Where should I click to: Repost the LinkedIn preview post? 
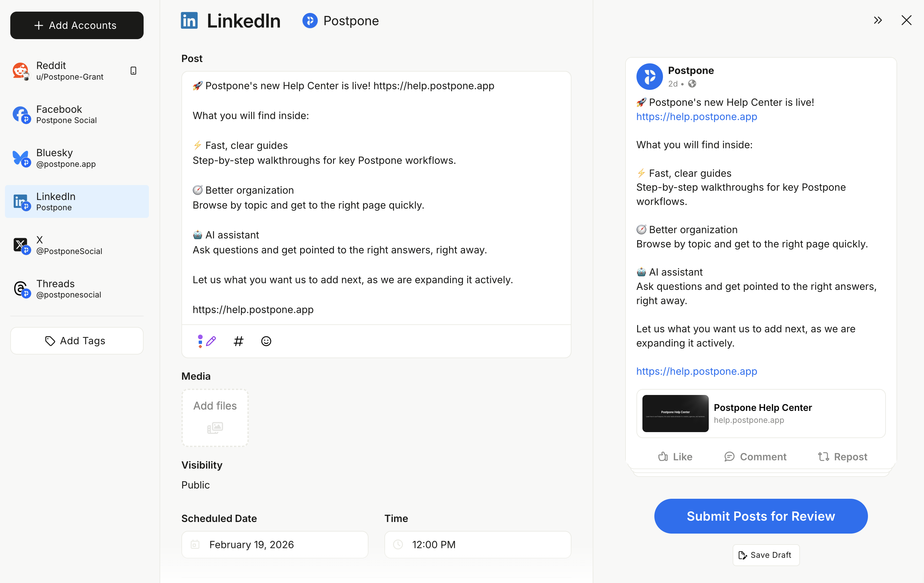pyautogui.click(x=842, y=456)
